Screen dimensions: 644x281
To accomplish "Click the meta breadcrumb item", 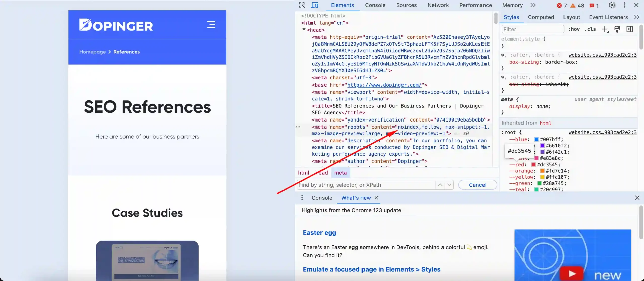I will [x=340, y=173].
